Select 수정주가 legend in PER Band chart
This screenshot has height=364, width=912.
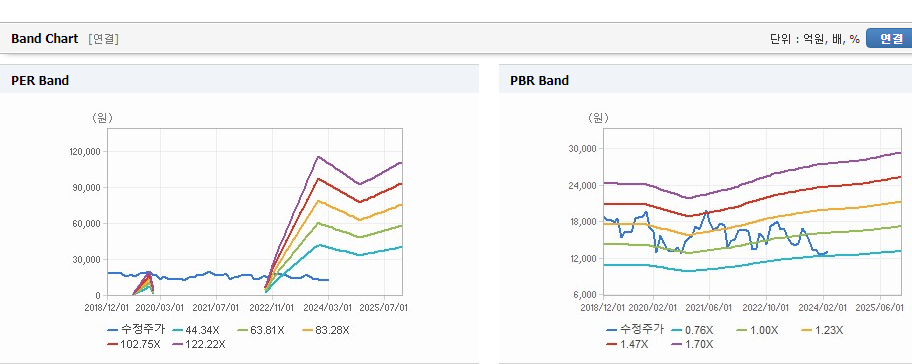[136, 330]
